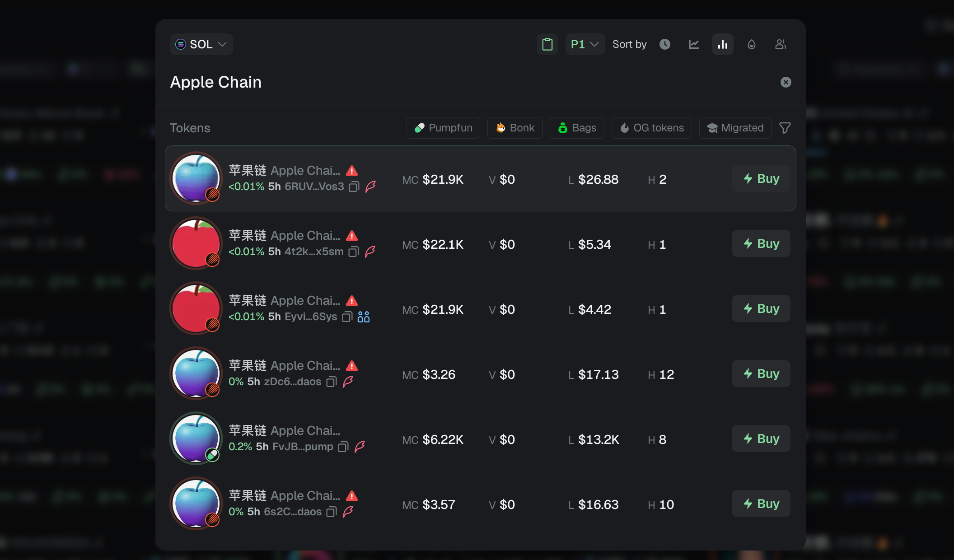Click the feather icon on 4t2k...x5sm row
Screen dimensions: 954x560
click(370, 252)
